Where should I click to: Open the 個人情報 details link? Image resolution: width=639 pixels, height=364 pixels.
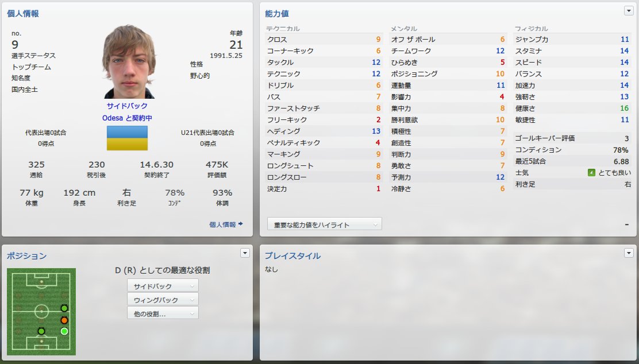(x=222, y=224)
